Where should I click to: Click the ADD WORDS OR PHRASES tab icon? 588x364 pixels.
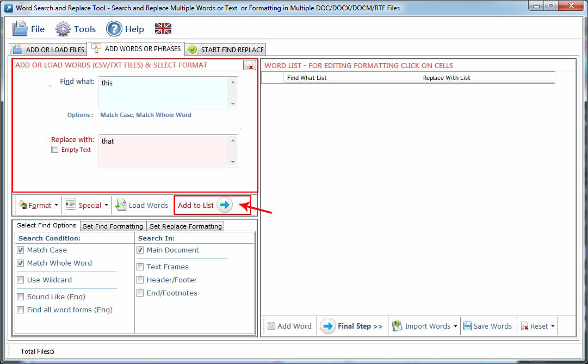pos(96,48)
